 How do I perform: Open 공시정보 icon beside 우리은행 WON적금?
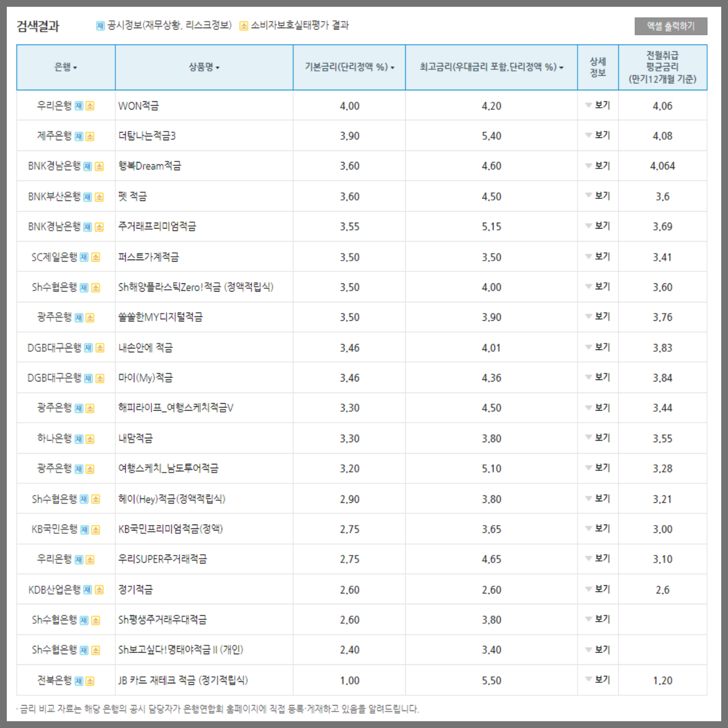pos(80,105)
